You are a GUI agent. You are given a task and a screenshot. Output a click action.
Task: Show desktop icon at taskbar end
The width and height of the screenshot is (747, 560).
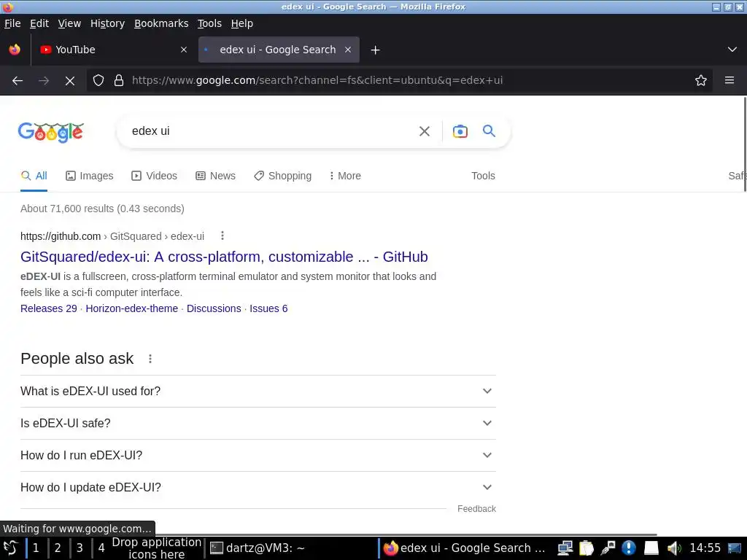point(735,548)
